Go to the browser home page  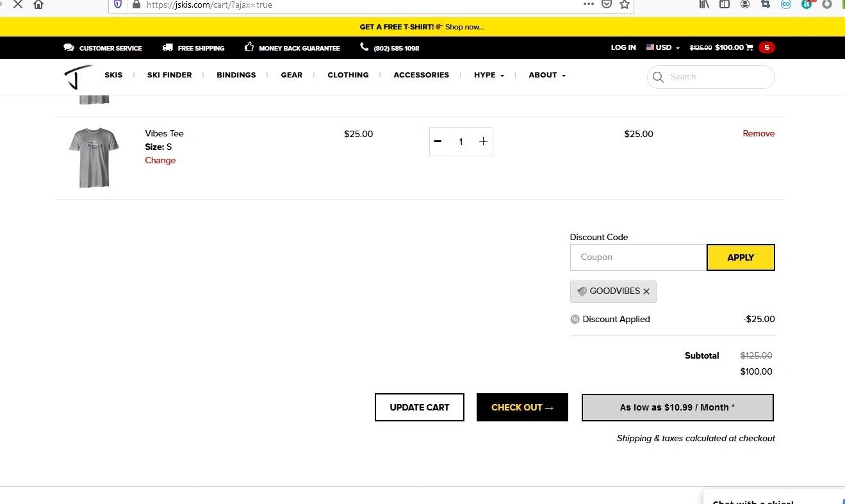click(38, 4)
